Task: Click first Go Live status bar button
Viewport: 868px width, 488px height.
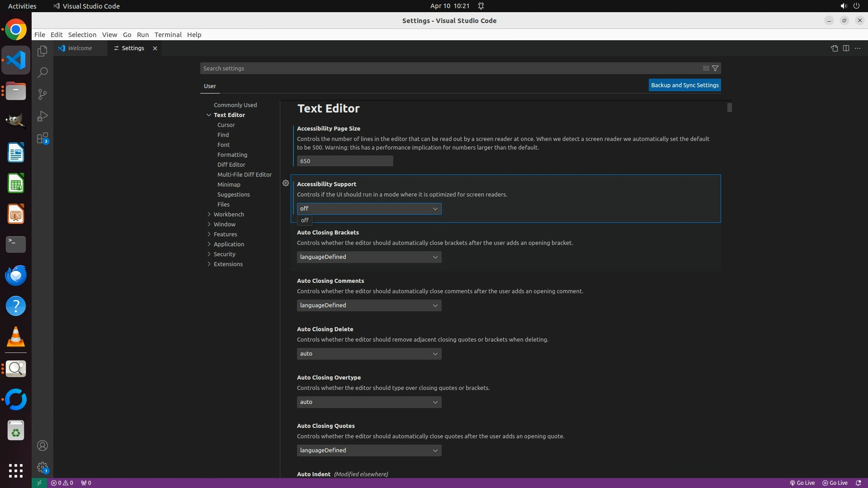Action: (x=802, y=483)
